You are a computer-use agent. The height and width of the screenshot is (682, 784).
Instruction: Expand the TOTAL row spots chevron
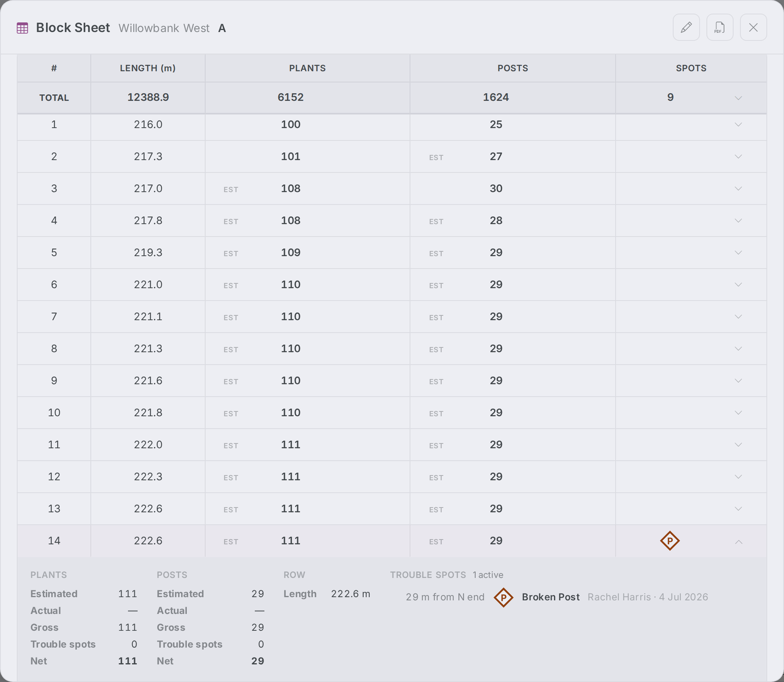click(738, 98)
